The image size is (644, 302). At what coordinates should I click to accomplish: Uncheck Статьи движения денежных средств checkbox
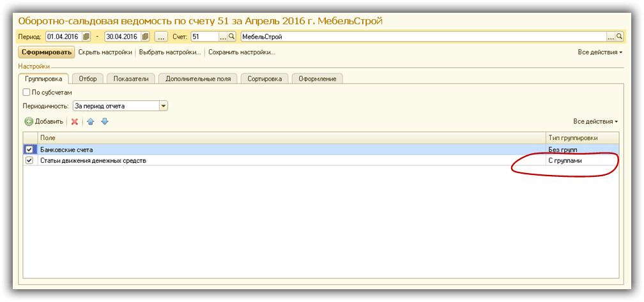coord(29,160)
